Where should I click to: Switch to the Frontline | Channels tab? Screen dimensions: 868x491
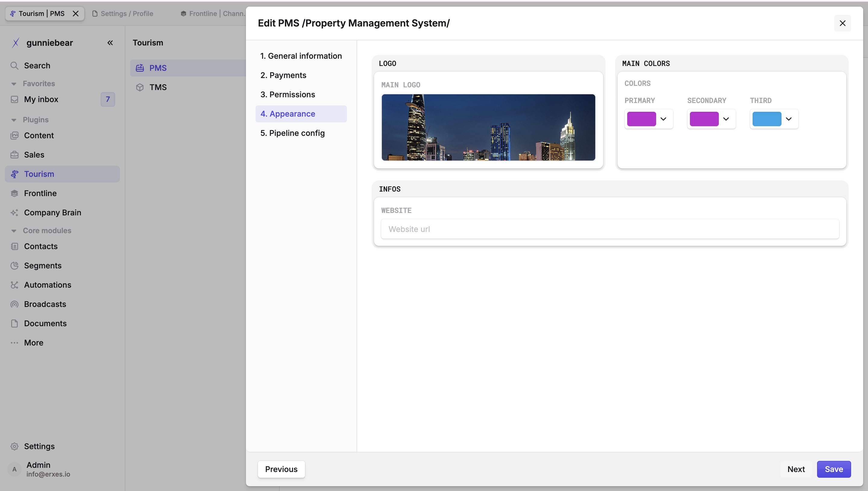coord(212,14)
